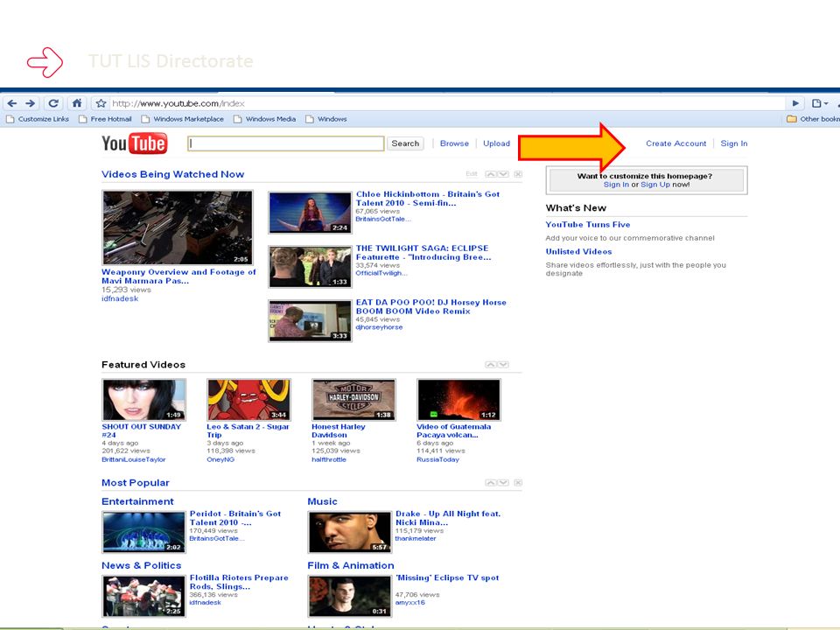Open the Weaponry Overview video thumbnail

point(178,227)
